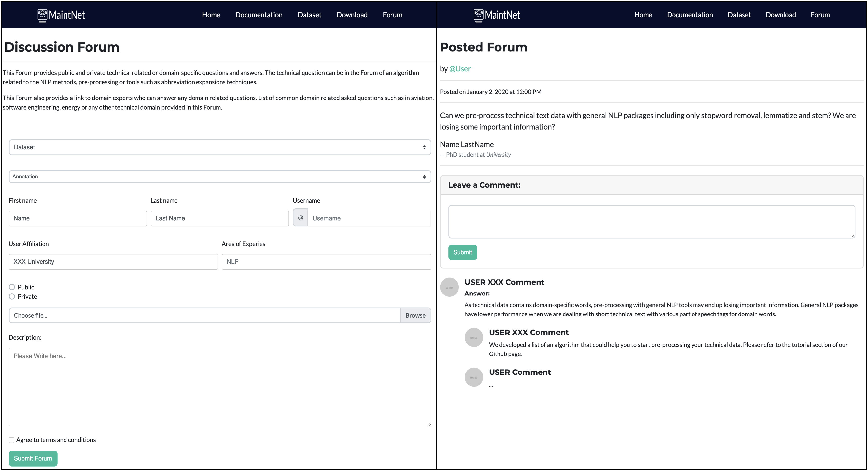Select the Private radio option

[12, 297]
